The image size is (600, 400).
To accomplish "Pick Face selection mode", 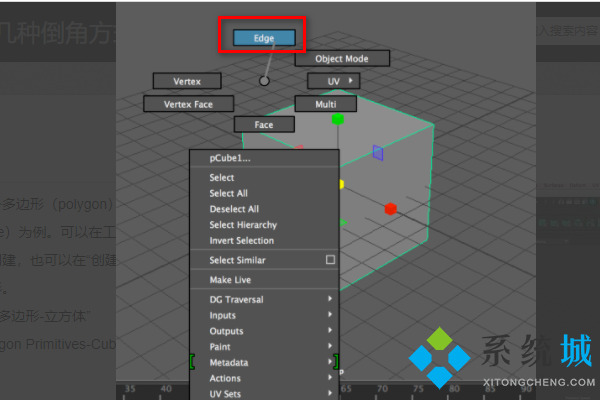I will click(x=264, y=125).
